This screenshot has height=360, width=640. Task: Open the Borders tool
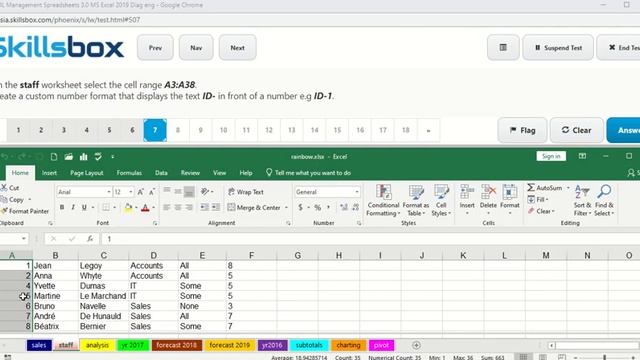pyautogui.click(x=106, y=207)
